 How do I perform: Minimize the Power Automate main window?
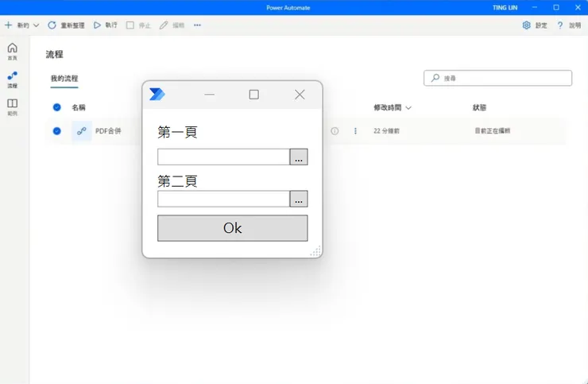(535, 7)
